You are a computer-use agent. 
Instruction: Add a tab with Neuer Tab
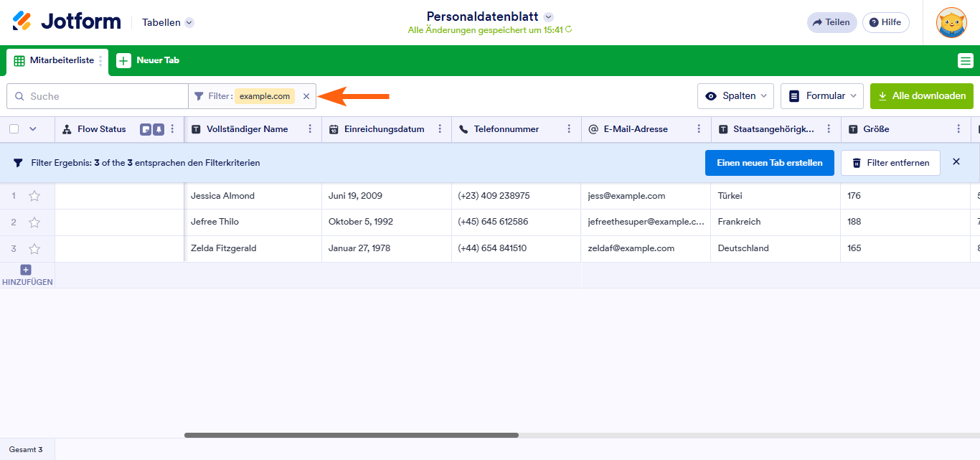(149, 61)
